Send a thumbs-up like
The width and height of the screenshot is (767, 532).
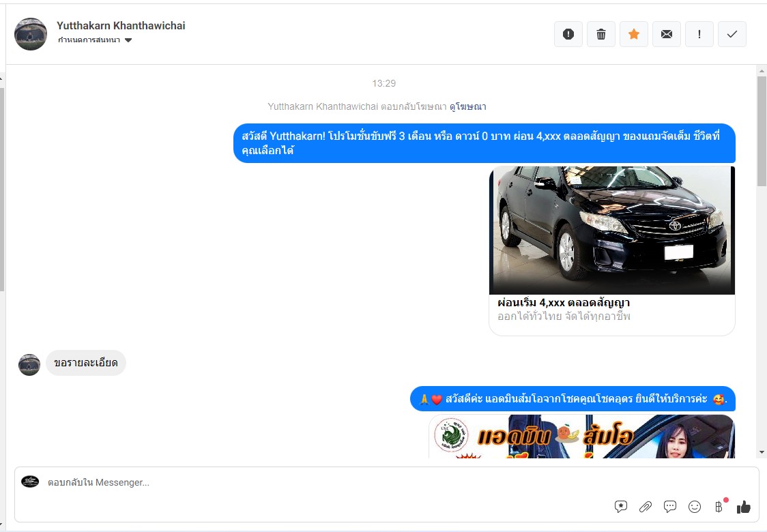point(744,507)
